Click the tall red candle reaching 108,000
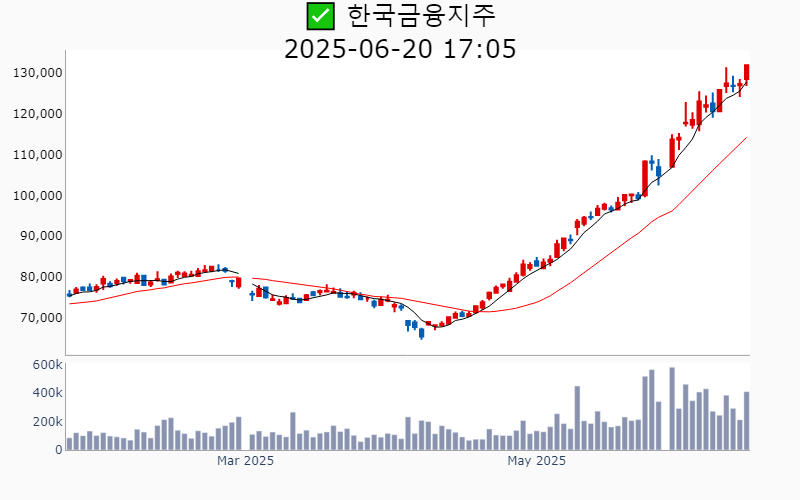 pos(645,179)
